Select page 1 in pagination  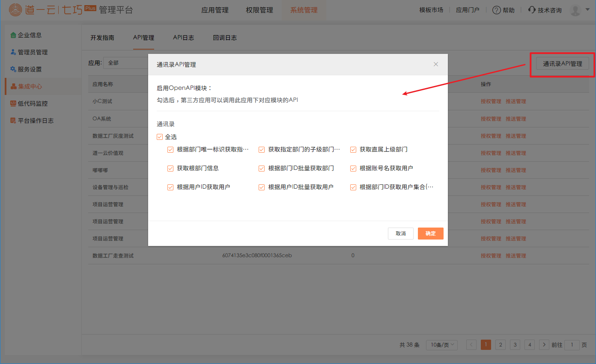(486, 345)
